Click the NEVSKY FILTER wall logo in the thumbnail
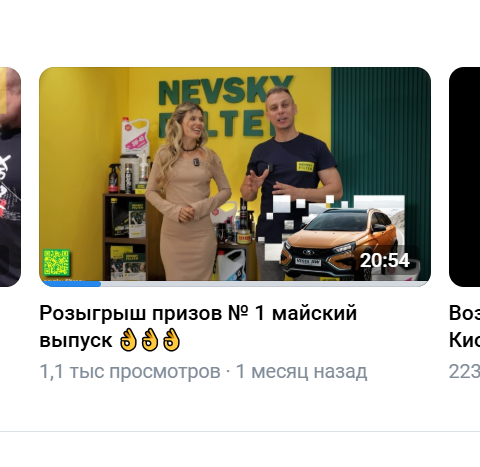Viewport: 480px width, 467px height. [225, 106]
